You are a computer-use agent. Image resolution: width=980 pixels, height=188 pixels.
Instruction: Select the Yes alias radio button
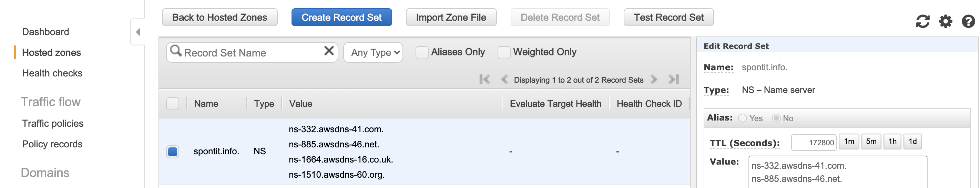742,118
